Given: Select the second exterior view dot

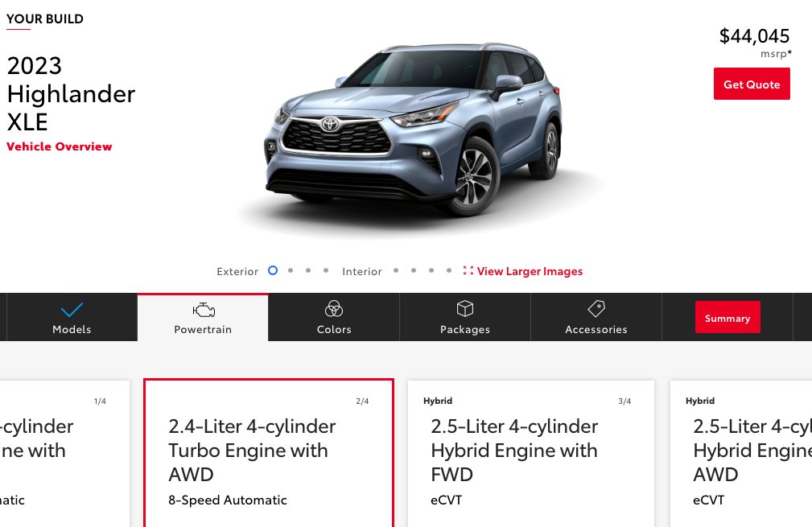Looking at the screenshot, I should point(291,270).
